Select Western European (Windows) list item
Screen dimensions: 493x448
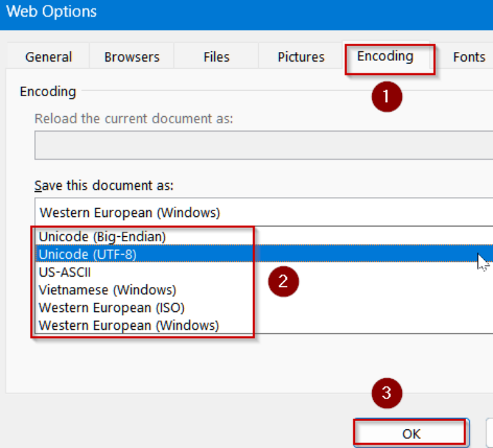pos(128,325)
